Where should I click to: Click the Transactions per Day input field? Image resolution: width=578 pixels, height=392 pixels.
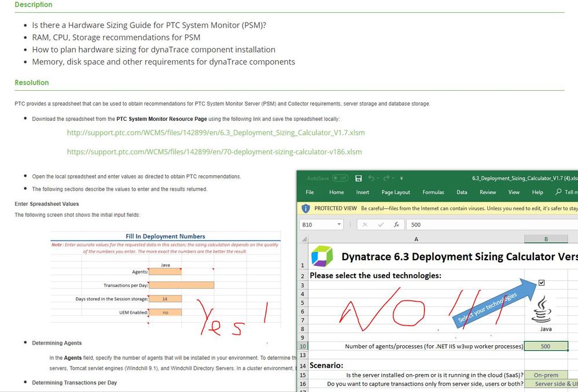coord(181,285)
